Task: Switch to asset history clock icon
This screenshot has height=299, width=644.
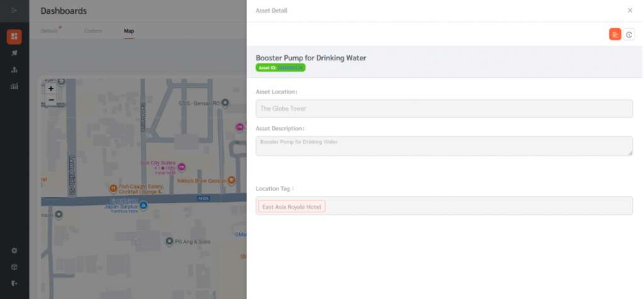Action: 629,35
